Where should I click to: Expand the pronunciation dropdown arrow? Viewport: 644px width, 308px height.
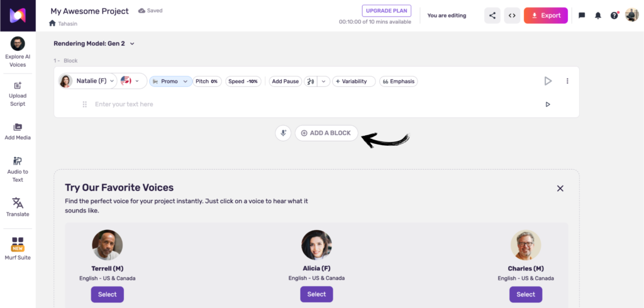[x=324, y=81]
